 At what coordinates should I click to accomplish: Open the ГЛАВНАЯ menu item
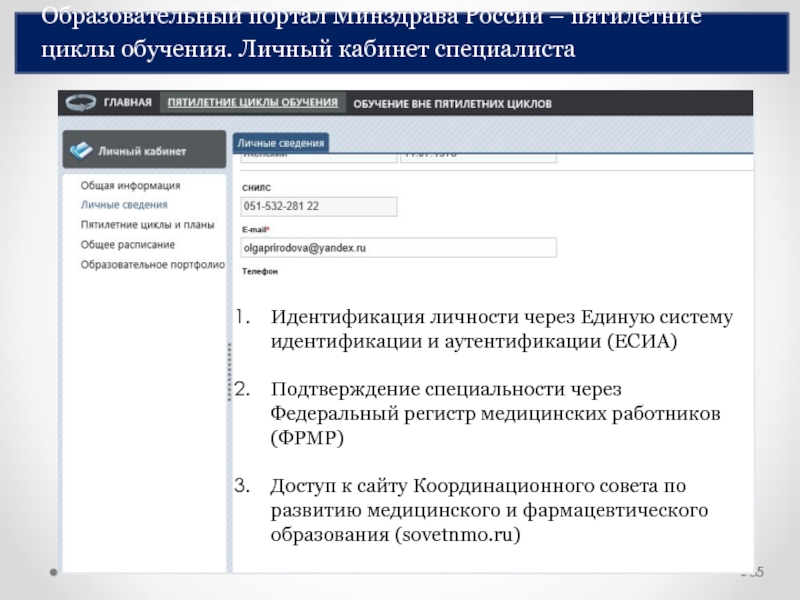click(127, 103)
